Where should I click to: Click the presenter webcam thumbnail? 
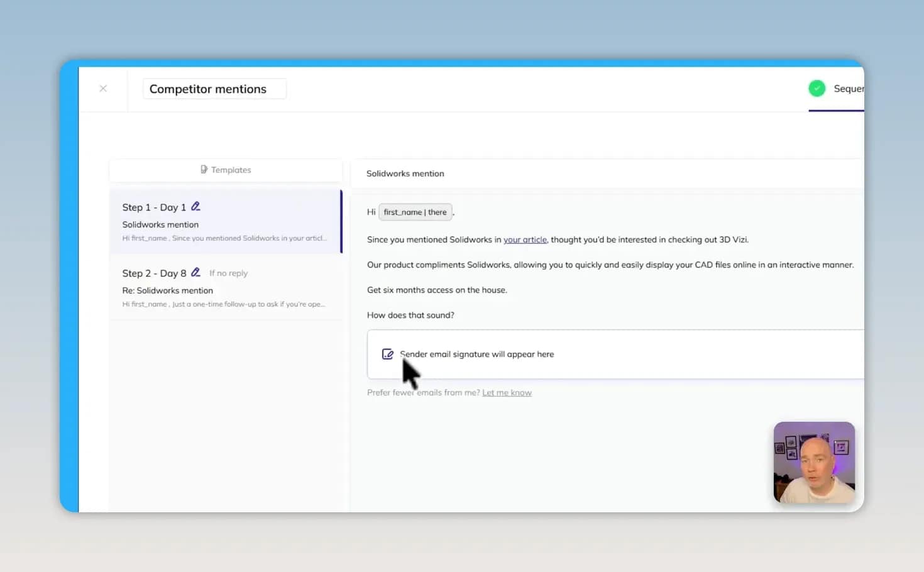814,462
